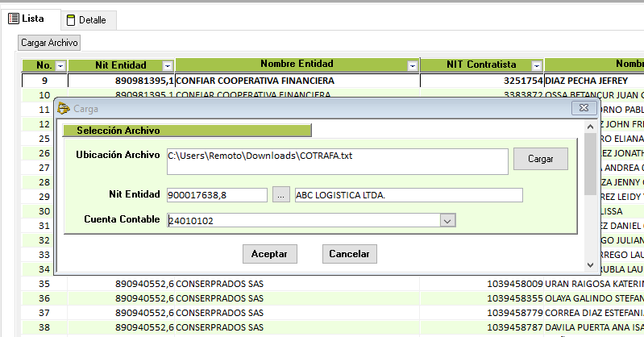The width and height of the screenshot is (644, 337).
Task: Click the Nit Entidad column header
Action: (120, 65)
